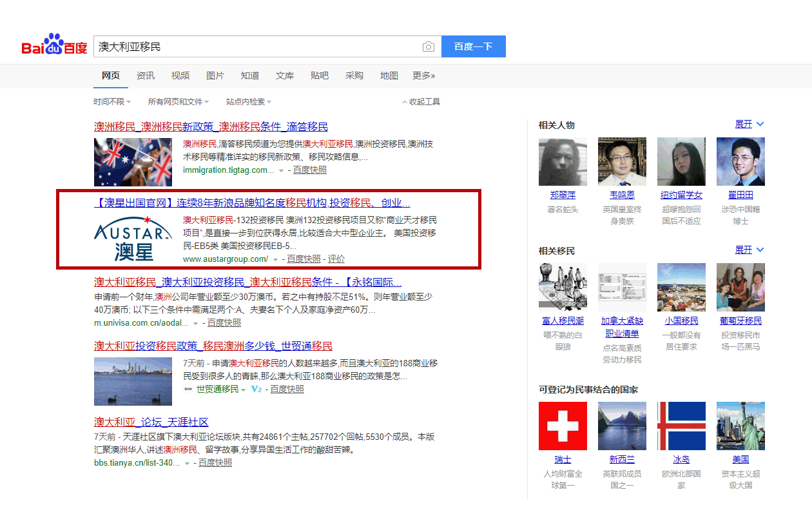The width and height of the screenshot is (812, 525).
Task: Open the 图片 tab
Action: (215, 75)
